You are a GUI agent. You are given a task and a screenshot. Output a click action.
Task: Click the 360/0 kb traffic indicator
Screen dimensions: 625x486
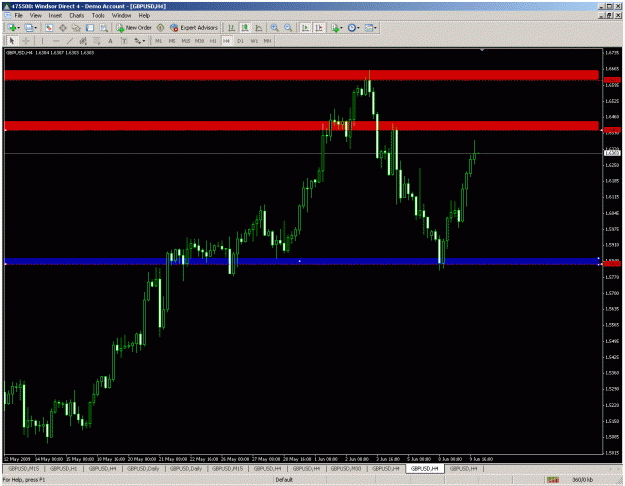pyautogui.click(x=583, y=480)
